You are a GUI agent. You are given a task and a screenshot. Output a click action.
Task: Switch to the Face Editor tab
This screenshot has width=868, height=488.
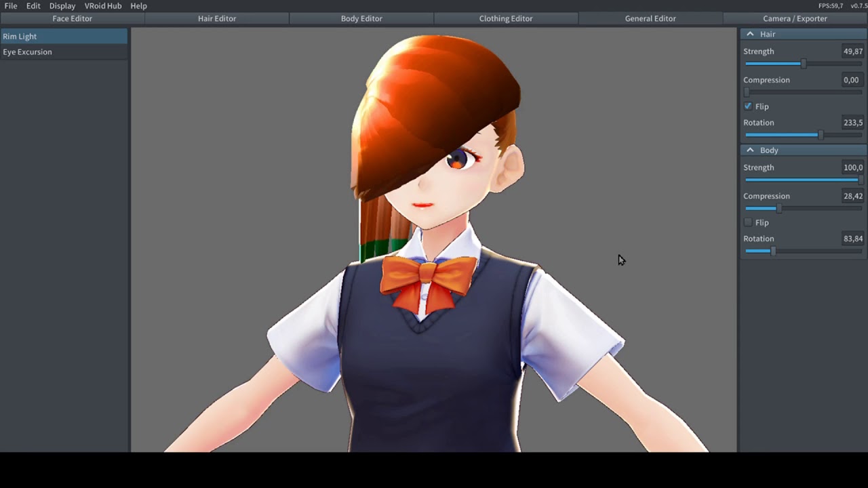72,18
